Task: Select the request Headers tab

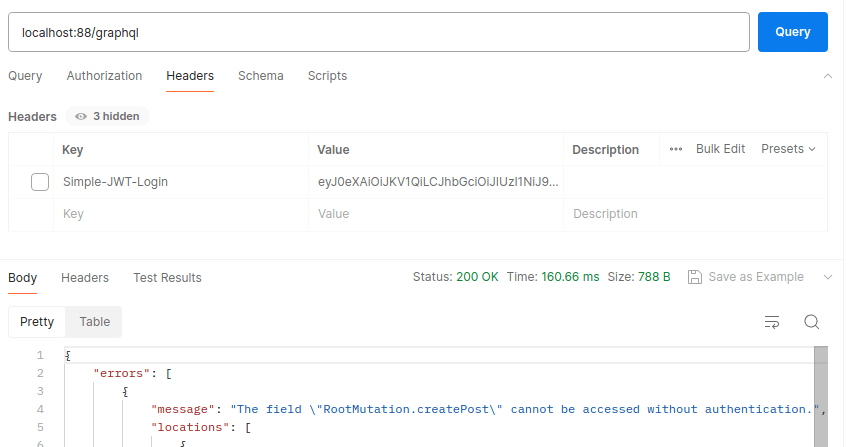Action: pos(190,76)
